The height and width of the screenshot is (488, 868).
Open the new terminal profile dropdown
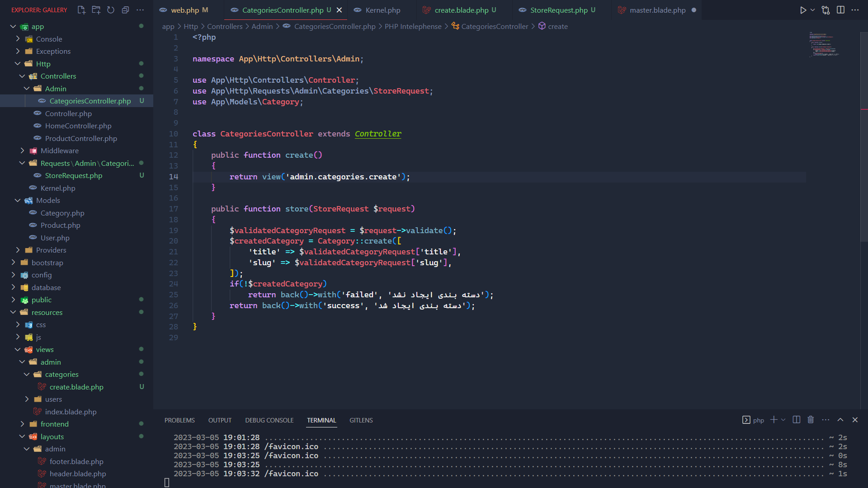[783, 420]
